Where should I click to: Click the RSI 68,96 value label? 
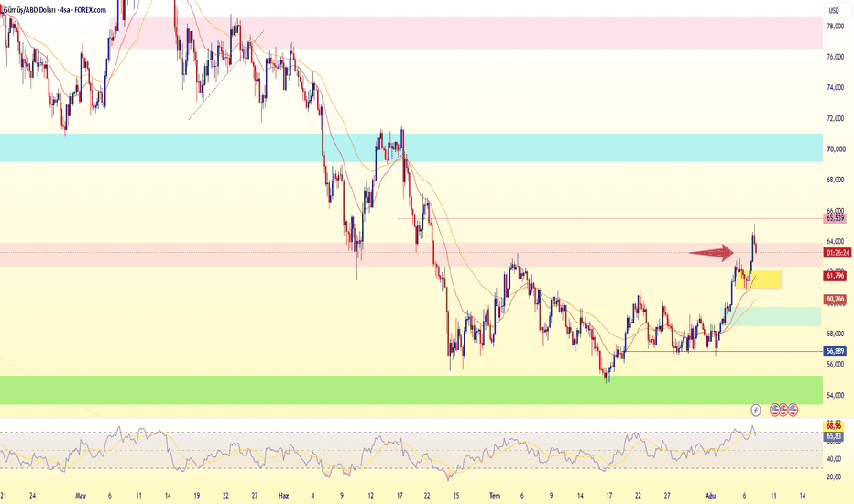point(834,425)
